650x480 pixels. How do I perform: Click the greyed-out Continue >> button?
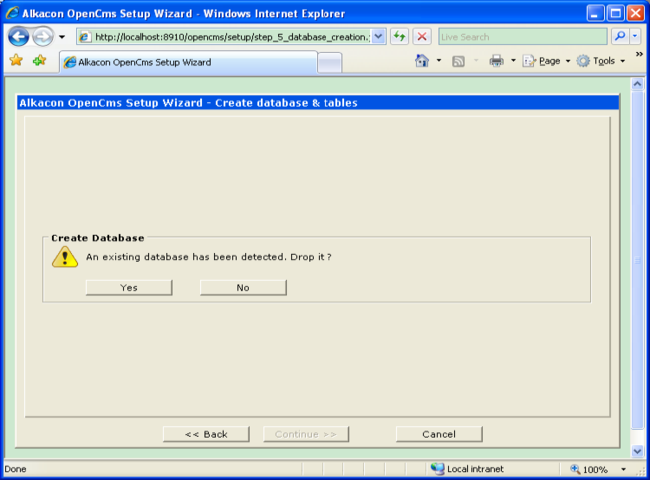[306, 434]
